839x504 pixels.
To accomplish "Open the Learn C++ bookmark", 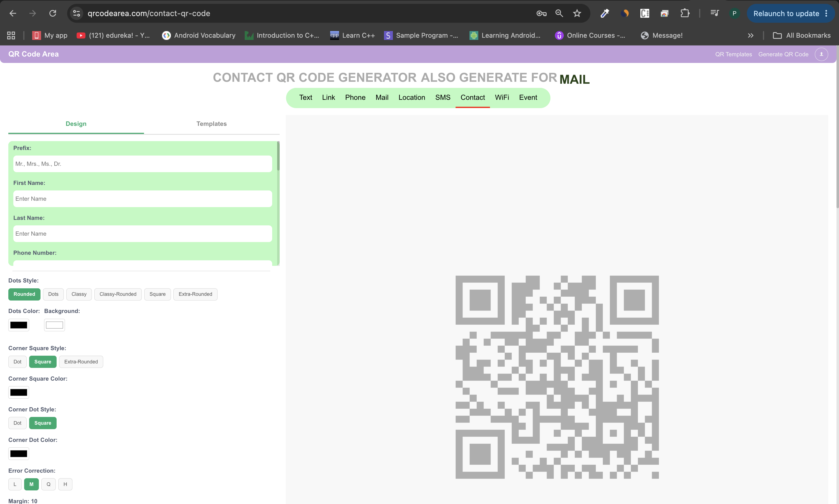I will (x=352, y=35).
